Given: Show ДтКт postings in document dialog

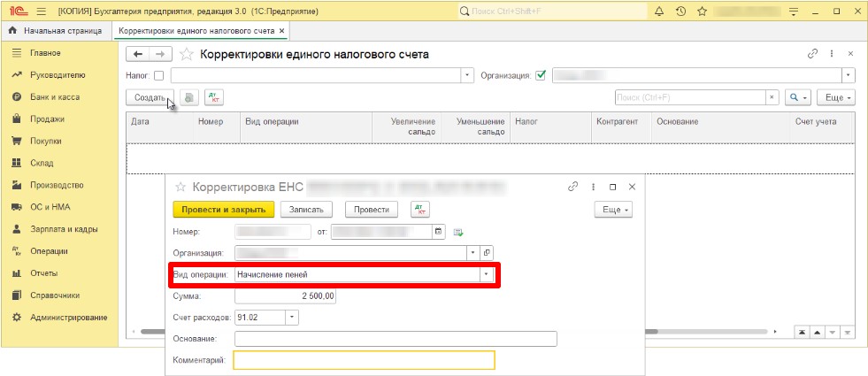Looking at the screenshot, I should click(x=420, y=210).
